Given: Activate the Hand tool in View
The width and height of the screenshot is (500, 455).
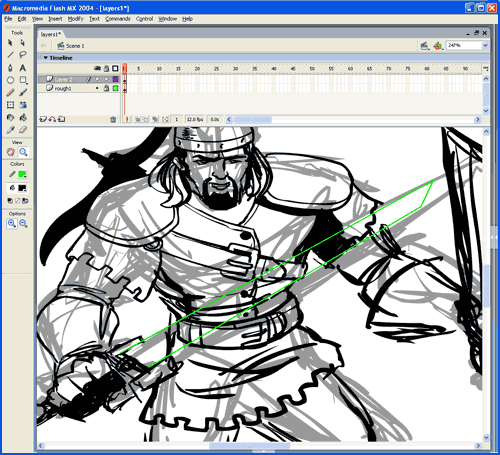Looking at the screenshot, I should coord(11,152).
